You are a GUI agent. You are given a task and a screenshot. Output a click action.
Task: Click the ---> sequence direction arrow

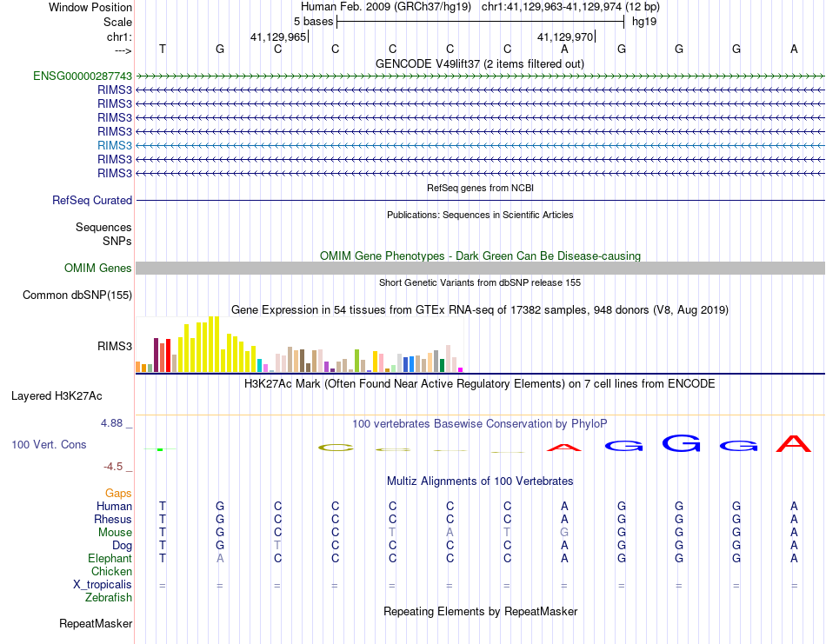123,50
